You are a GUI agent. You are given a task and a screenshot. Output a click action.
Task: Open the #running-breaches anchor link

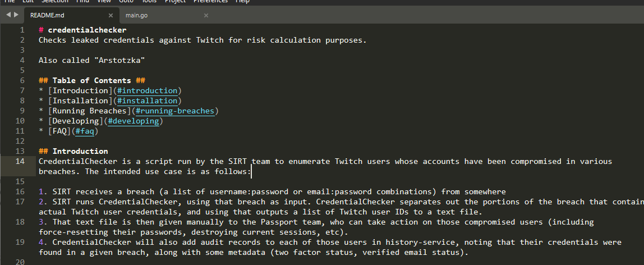pos(175,111)
